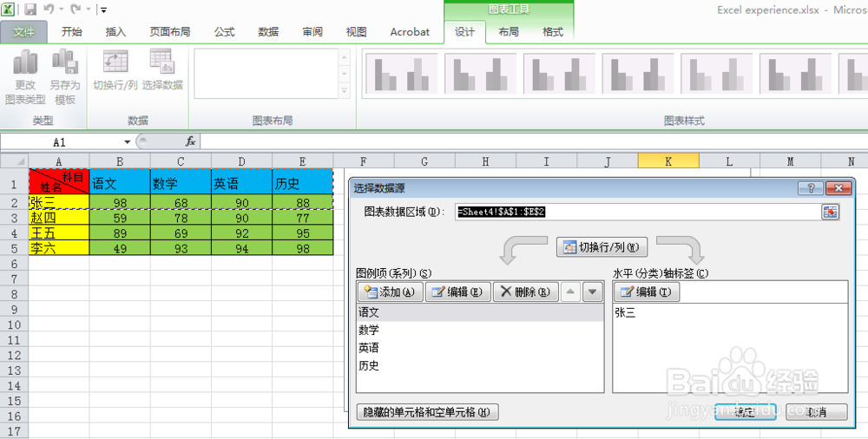The width and height of the screenshot is (868, 439).
Task: Open the Name Box dropdown arrow
Action: coord(128,142)
